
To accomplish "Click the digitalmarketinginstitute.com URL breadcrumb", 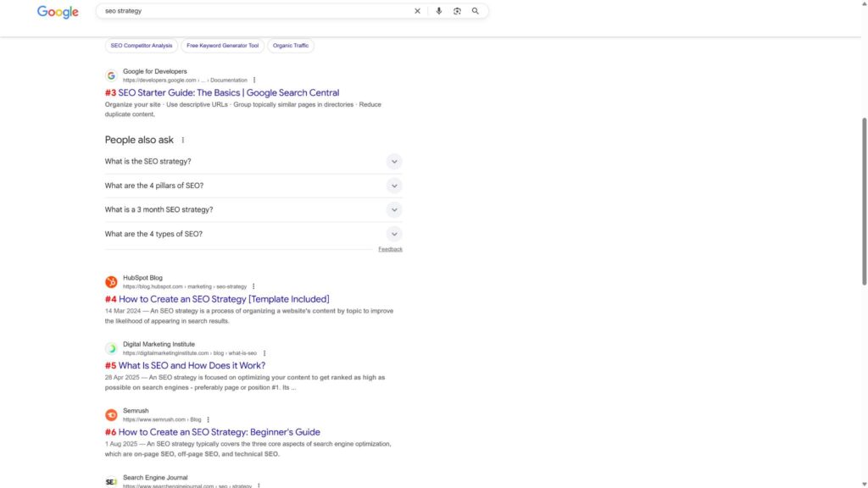I will [x=190, y=353].
